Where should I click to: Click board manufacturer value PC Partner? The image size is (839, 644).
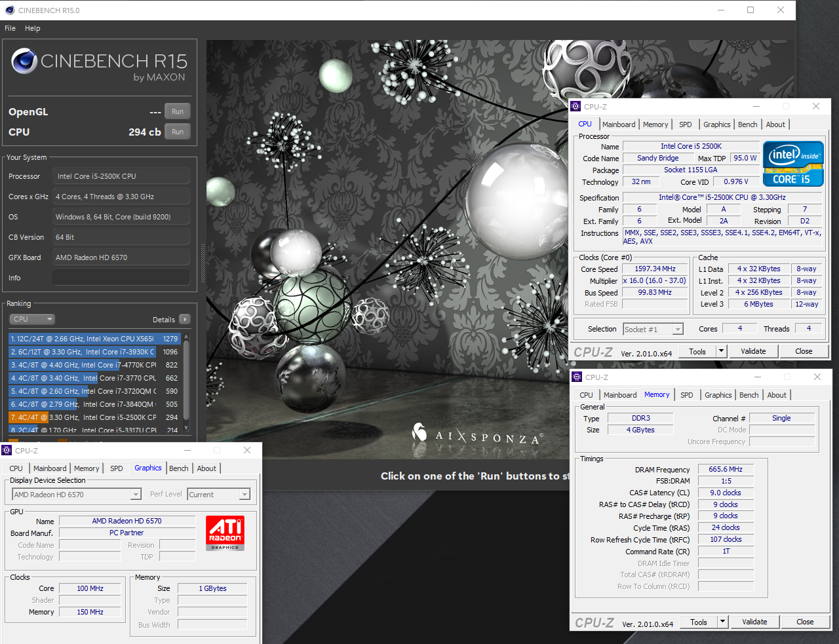[x=127, y=533]
